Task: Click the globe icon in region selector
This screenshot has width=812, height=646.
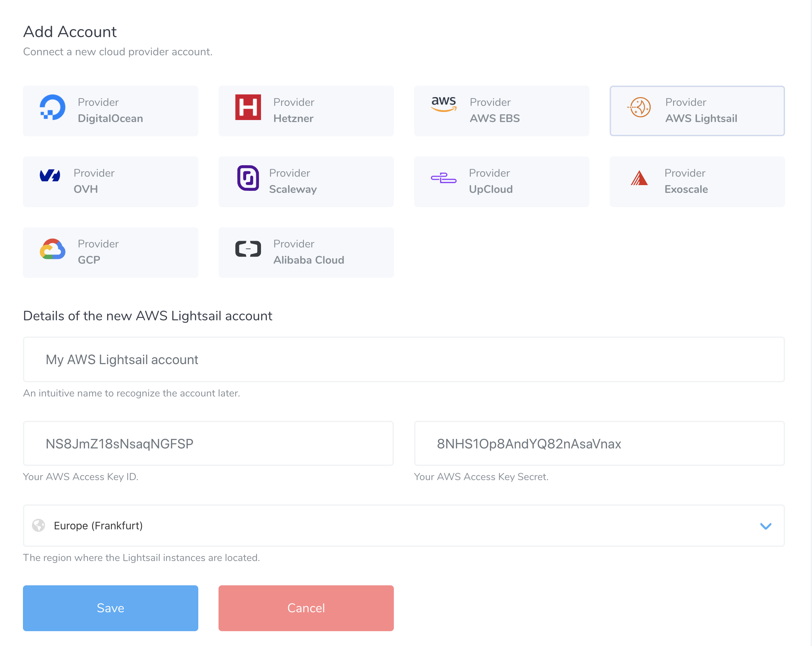Action: point(38,525)
